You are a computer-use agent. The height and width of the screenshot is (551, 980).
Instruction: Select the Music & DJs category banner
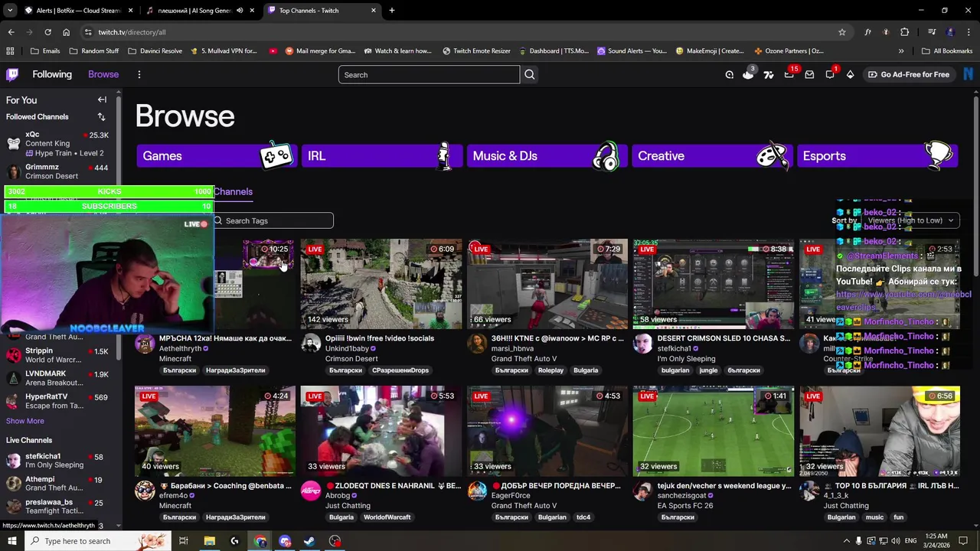(547, 155)
